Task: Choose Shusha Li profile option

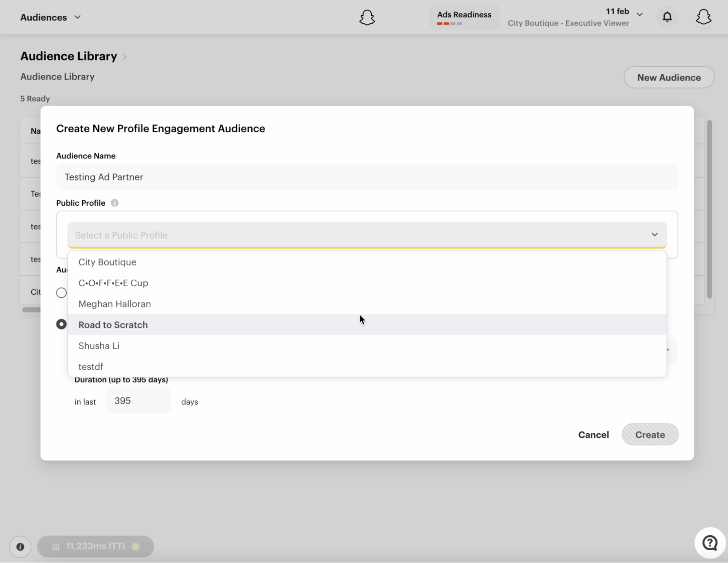Action: [367, 346]
